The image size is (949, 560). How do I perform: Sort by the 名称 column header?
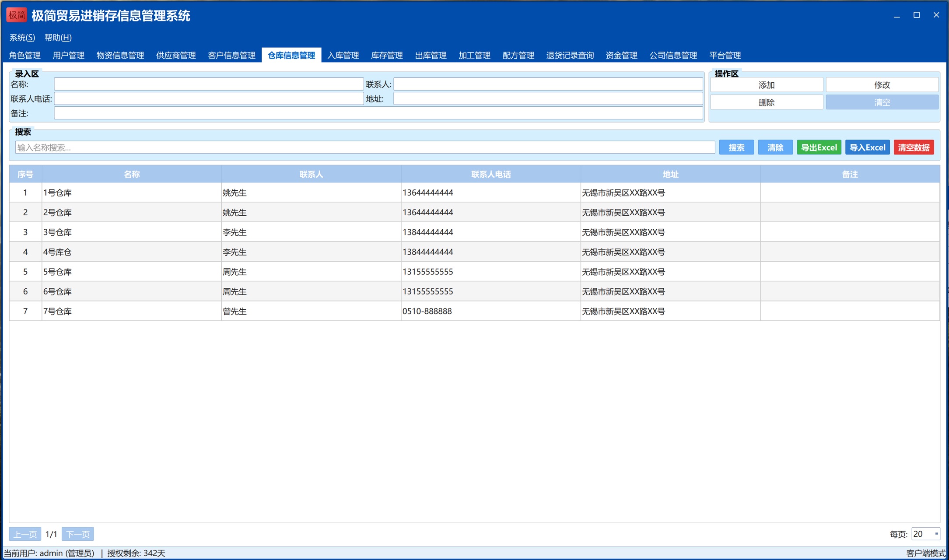coord(132,174)
